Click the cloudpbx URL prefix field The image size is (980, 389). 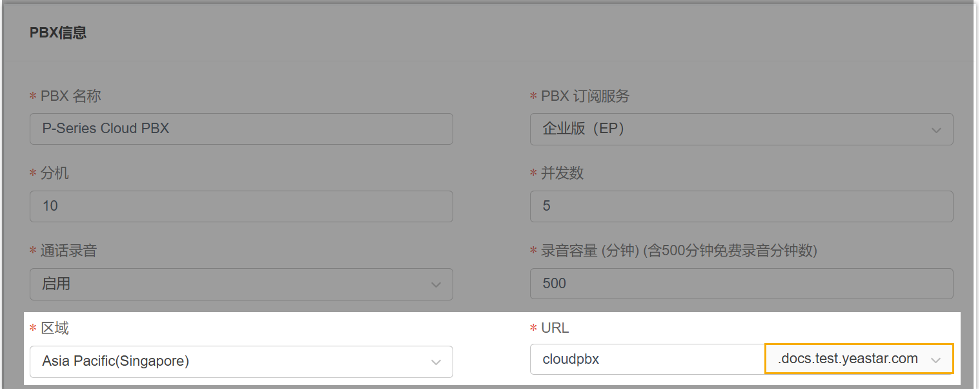pos(647,359)
